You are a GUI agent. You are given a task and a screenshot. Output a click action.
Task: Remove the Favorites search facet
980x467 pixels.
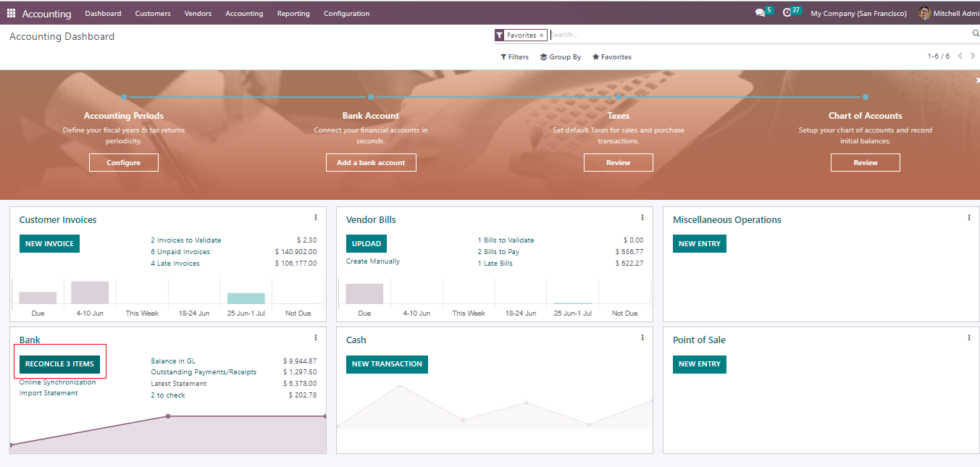pos(541,35)
